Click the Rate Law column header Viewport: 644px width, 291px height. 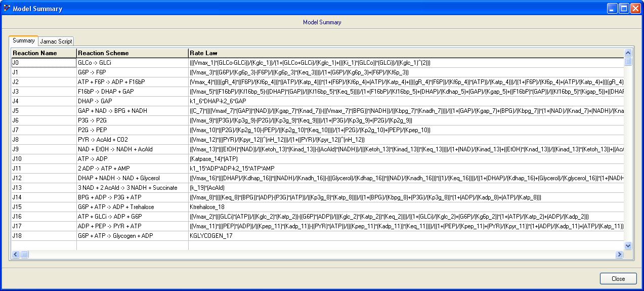coord(405,53)
